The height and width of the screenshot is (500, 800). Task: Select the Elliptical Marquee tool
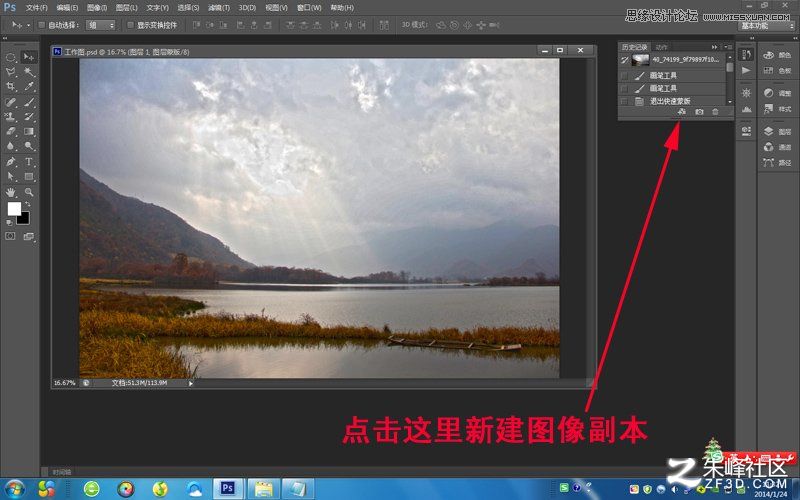[x=10, y=57]
